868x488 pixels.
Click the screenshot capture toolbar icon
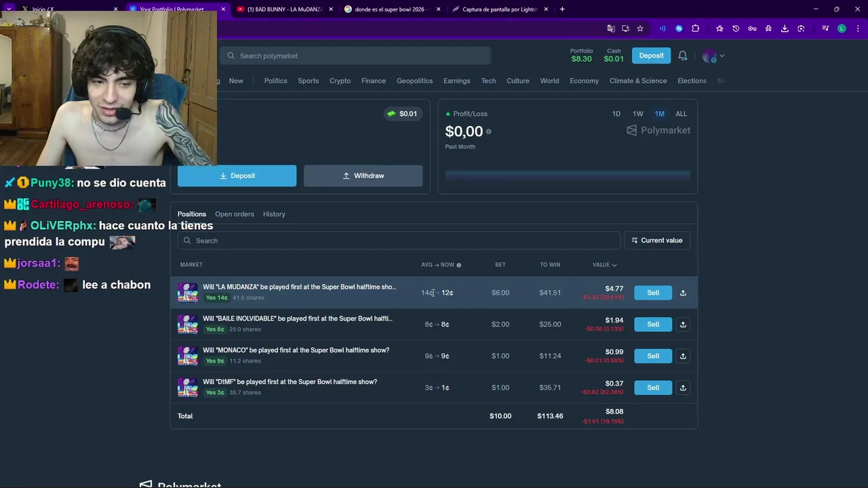[x=801, y=28]
